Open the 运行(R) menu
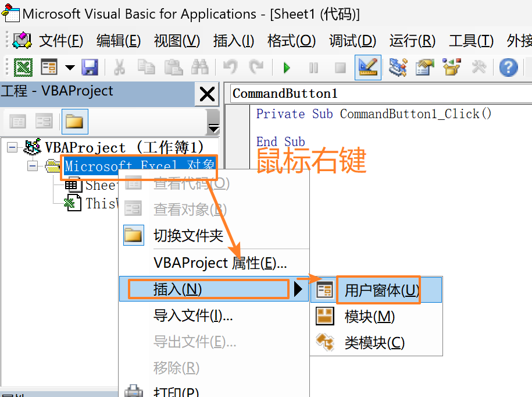This screenshot has height=397, width=532. 412,41
